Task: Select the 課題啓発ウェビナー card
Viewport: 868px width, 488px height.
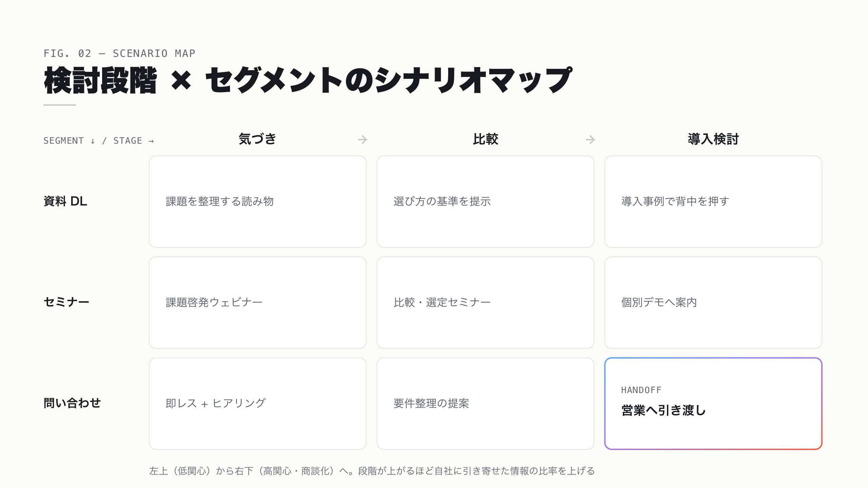Action: pyautogui.click(x=258, y=303)
